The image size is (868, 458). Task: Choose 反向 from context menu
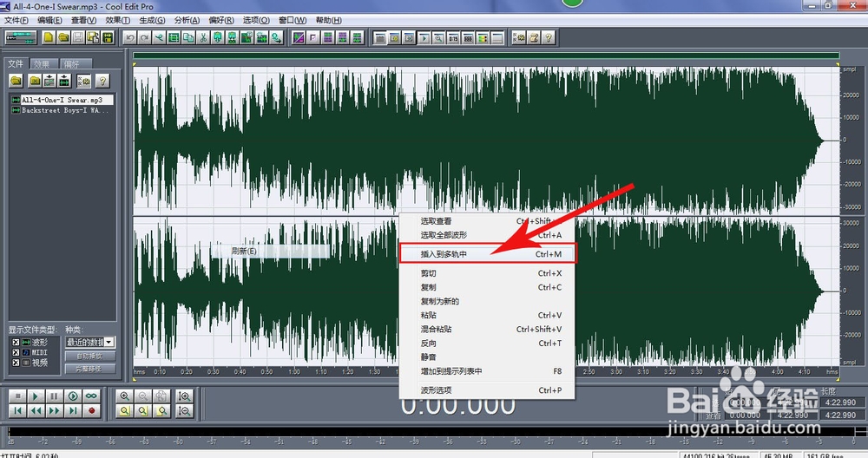point(488,343)
